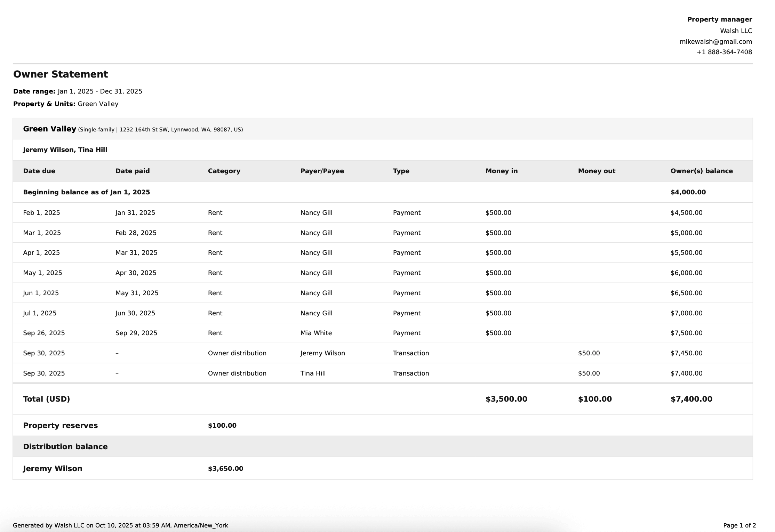Click the Money in column header
This screenshot has width=775, height=532.
click(x=501, y=171)
